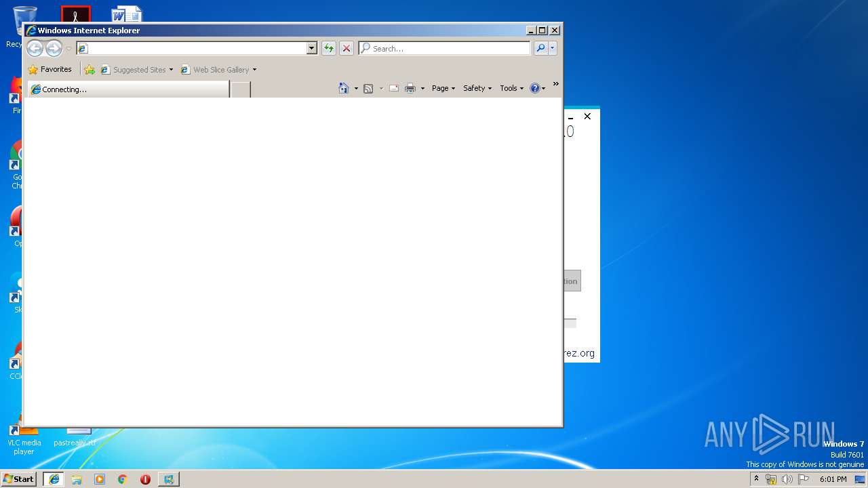Add to Favorites bar star-arrow icon

tap(90, 69)
